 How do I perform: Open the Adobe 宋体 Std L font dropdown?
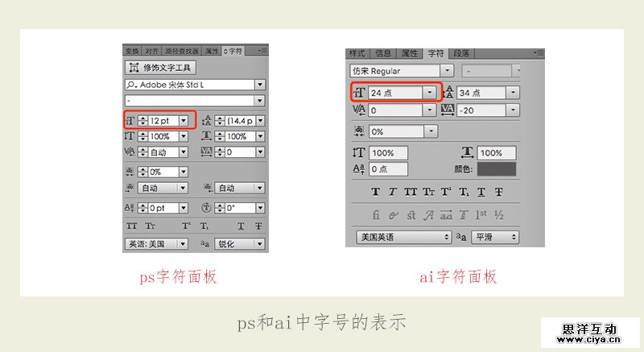pos(260,85)
